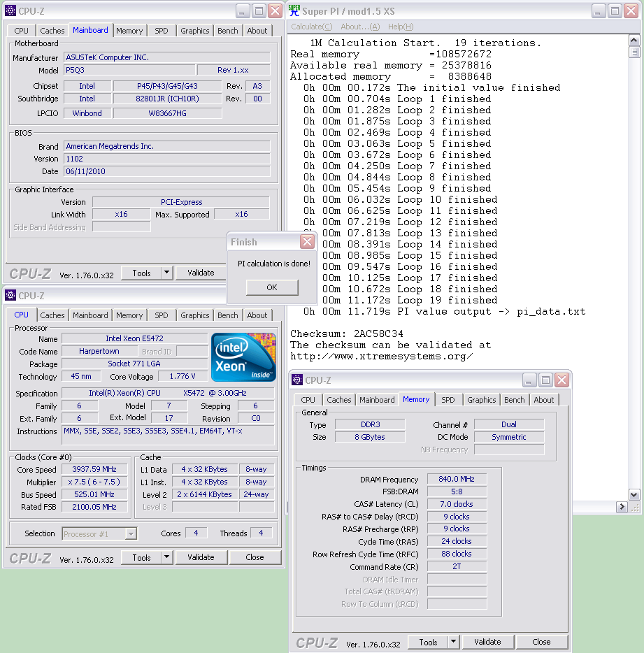Screen dimensions: 644x653
Task: Switch to Mainboard tab in CPU window
Action: tap(90, 315)
